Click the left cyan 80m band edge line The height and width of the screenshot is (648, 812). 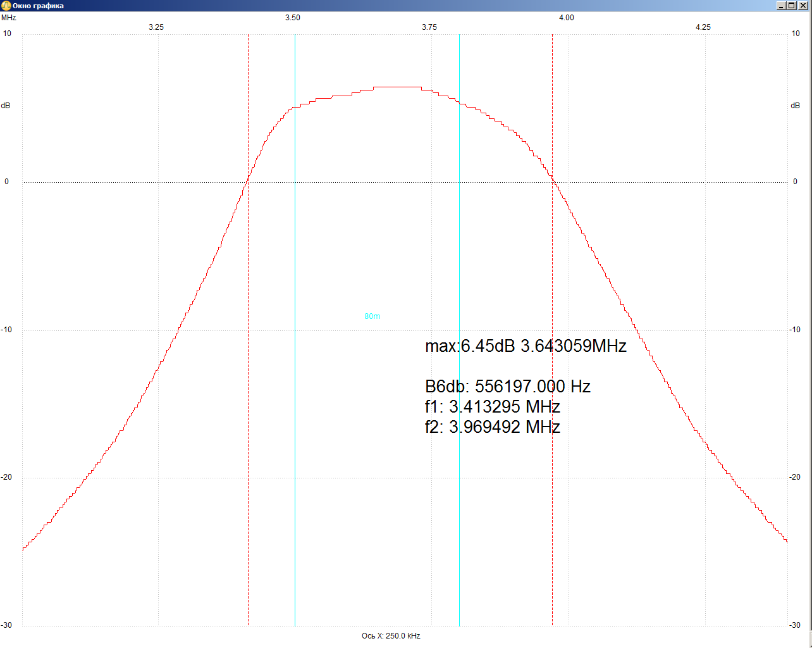[x=295, y=380]
